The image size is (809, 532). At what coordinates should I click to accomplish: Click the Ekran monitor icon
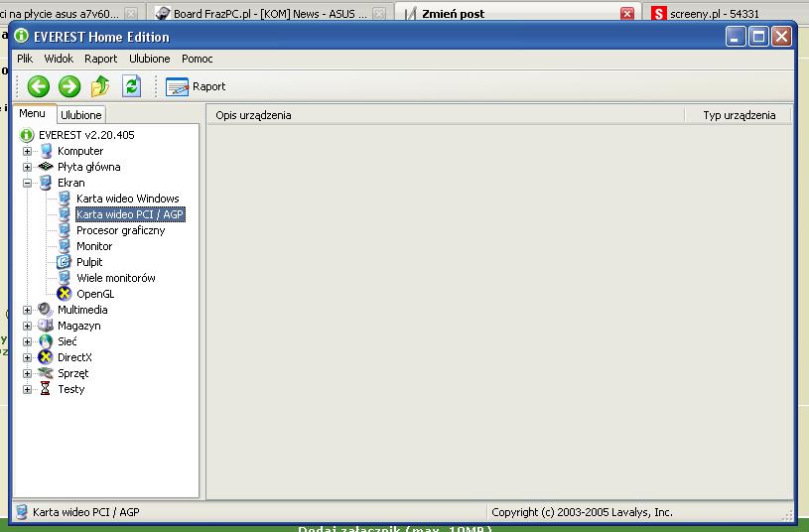point(46,183)
